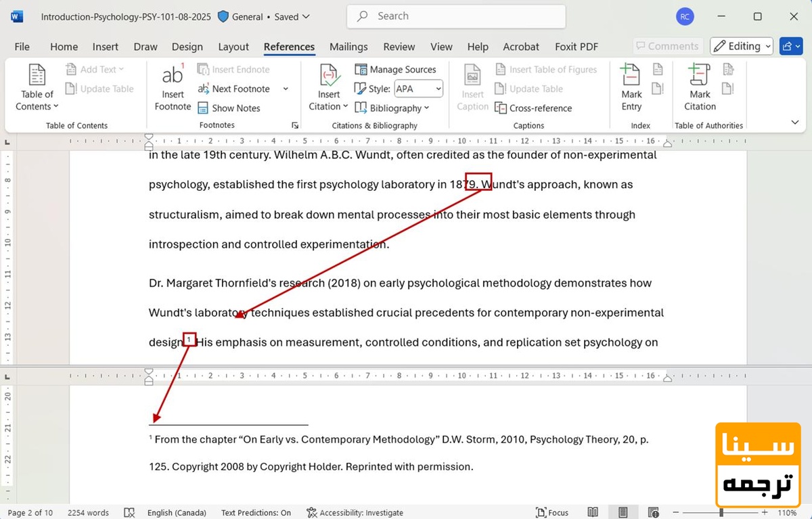Open Manage Sources

(x=395, y=70)
